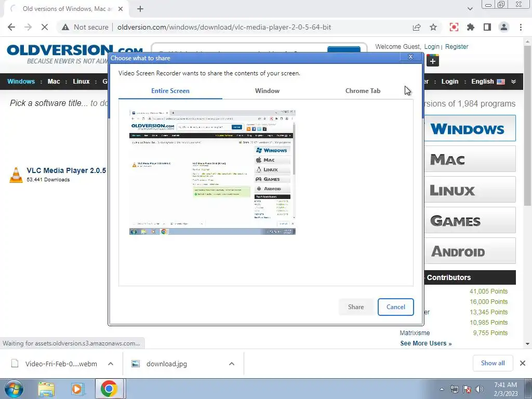The height and width of the screenshot is (399, 532).
Task: Go forward using browser forward arrow
Action: point(28,27)
